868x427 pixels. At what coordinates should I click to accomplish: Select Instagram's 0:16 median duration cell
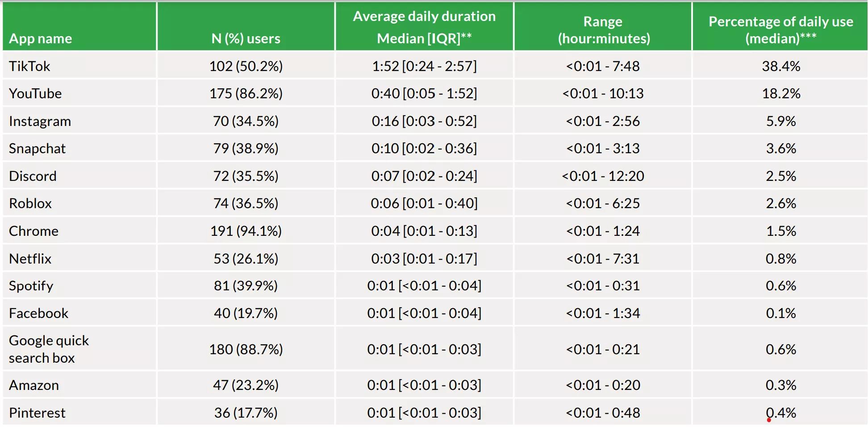[424, 121]
